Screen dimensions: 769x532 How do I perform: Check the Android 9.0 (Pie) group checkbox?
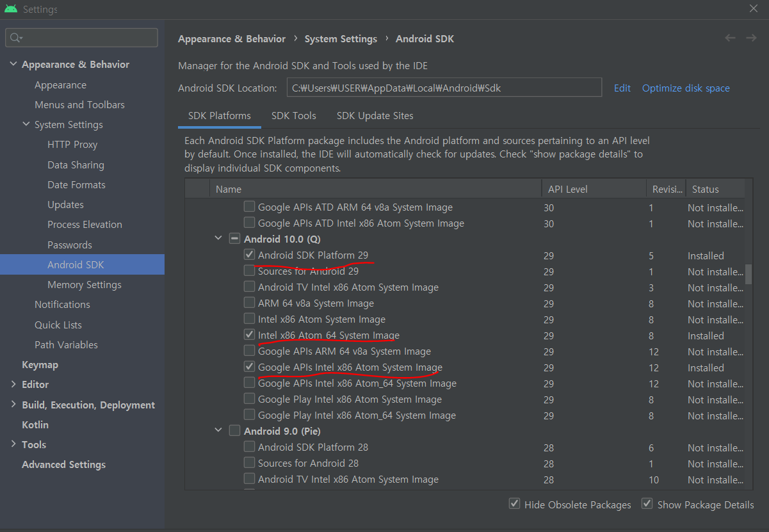coord(235,431)
